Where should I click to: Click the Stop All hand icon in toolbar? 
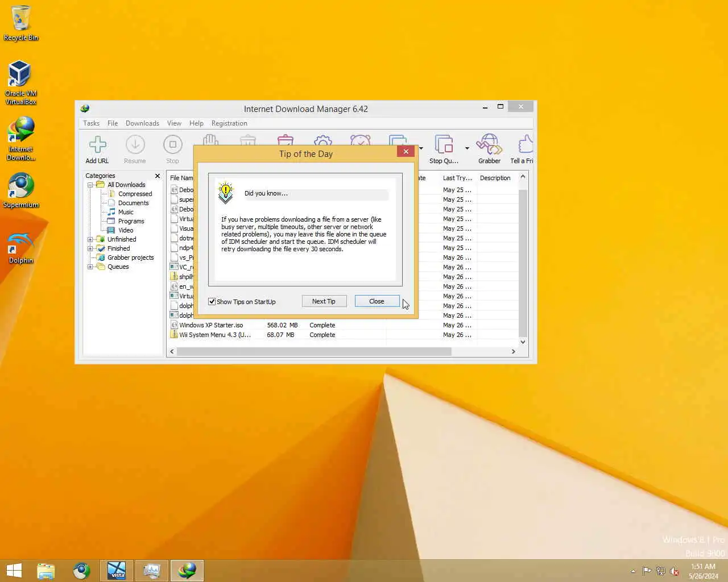[210, 140]
